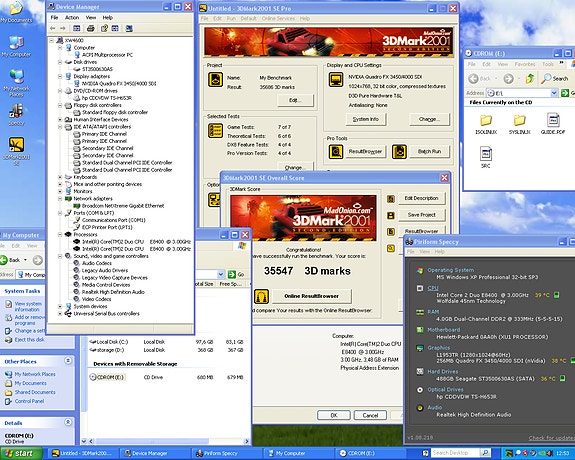Select the Speccy desktop shortcut icon

click(16, 115)
